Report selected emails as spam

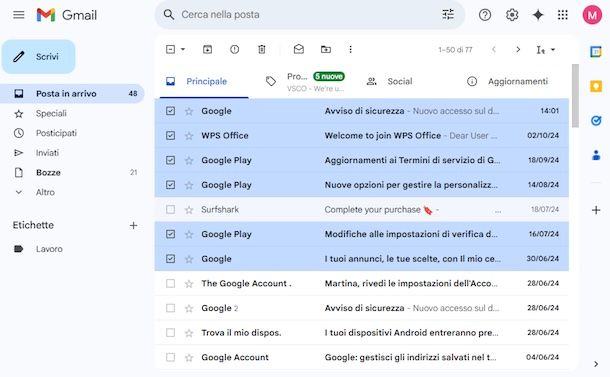pyautogui.click(x=235, y=49)
